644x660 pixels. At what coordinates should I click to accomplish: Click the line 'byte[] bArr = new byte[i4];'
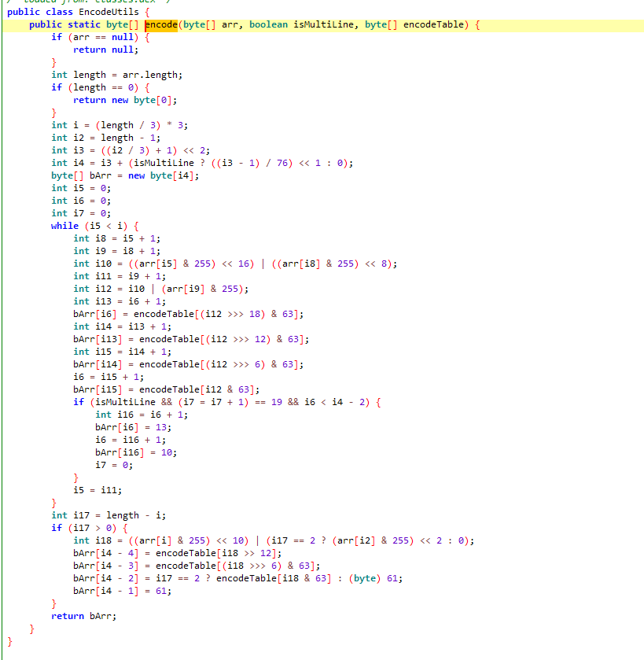click(125, 175)
